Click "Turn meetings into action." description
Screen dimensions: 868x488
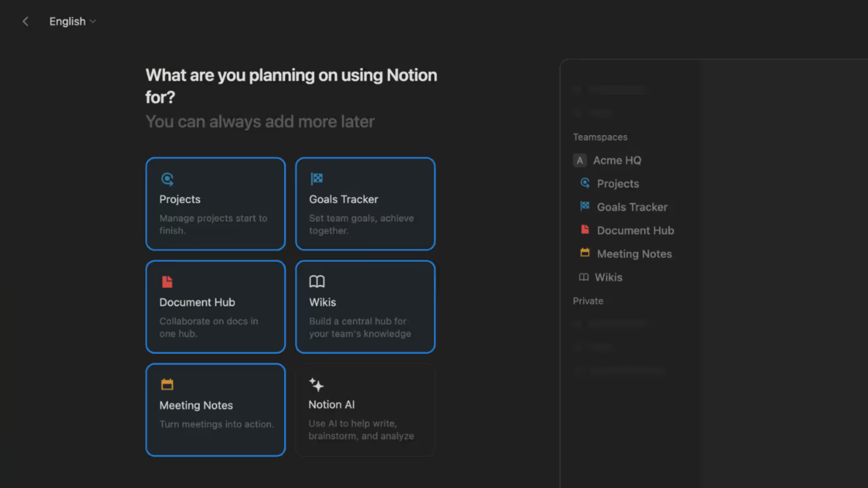(x=217, y=424)
